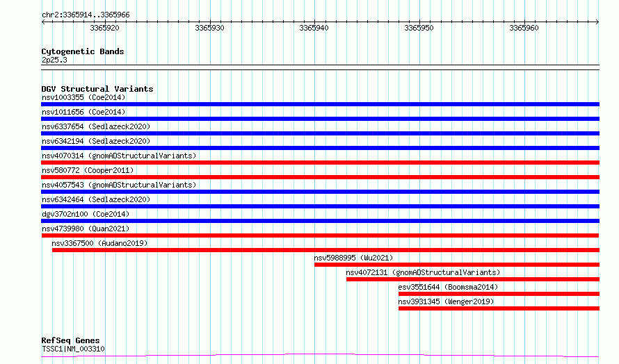Open nsv6342194 (Sedlazeck2020) variant label
This screenshot has width=619, height=364.
tap(96, 141)
